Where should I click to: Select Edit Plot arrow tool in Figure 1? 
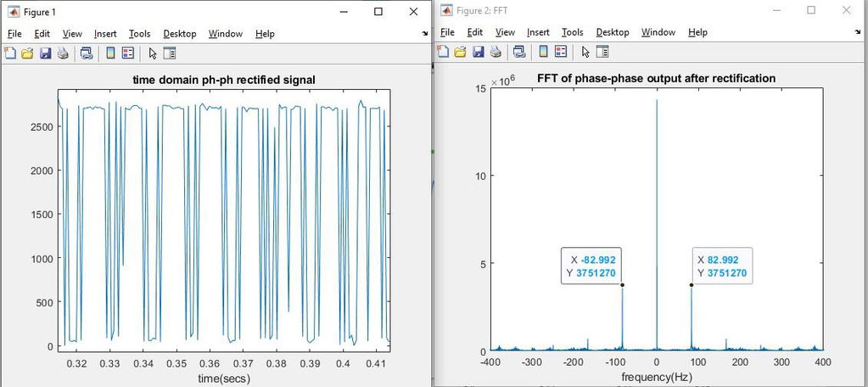(x=153, y=53)
